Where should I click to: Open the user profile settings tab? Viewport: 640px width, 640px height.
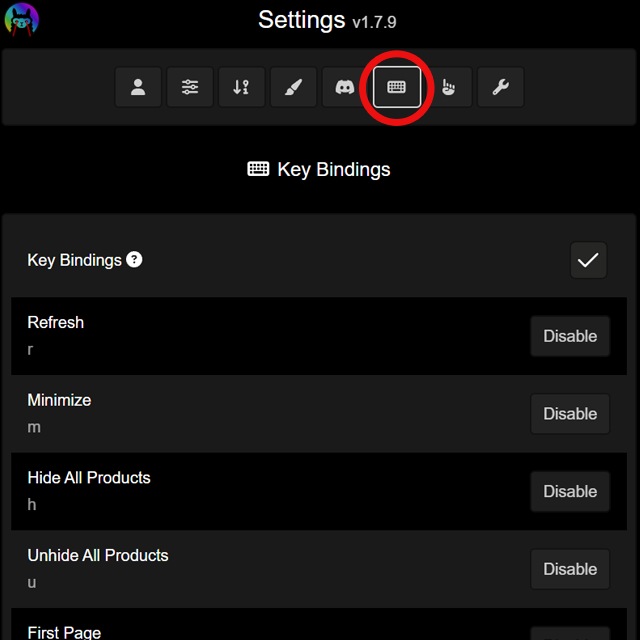pyautogui.click(x=138, y=87)
